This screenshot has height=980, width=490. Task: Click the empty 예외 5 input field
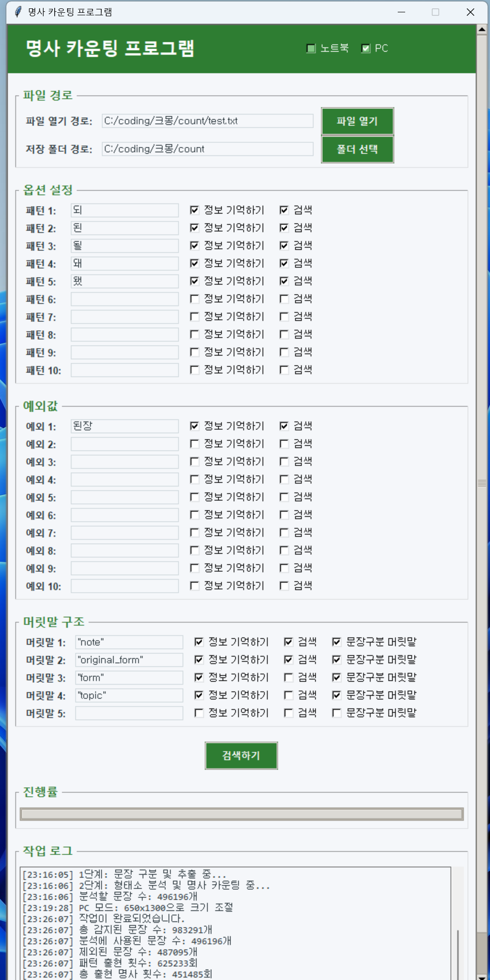point(124,497)
